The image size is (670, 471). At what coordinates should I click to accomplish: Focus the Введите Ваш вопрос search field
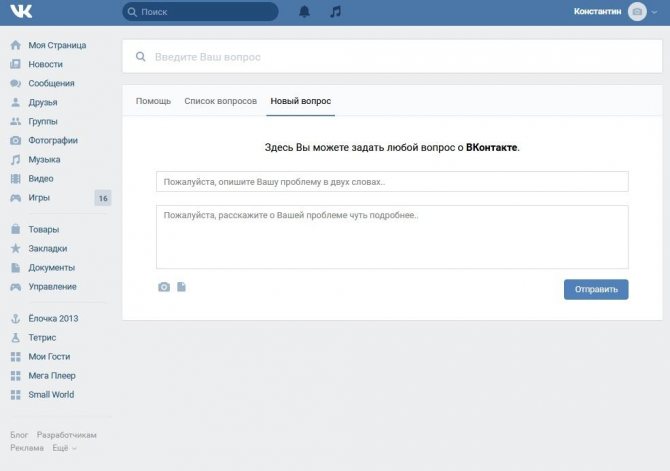pyautogui.click(x=392, y=56)
